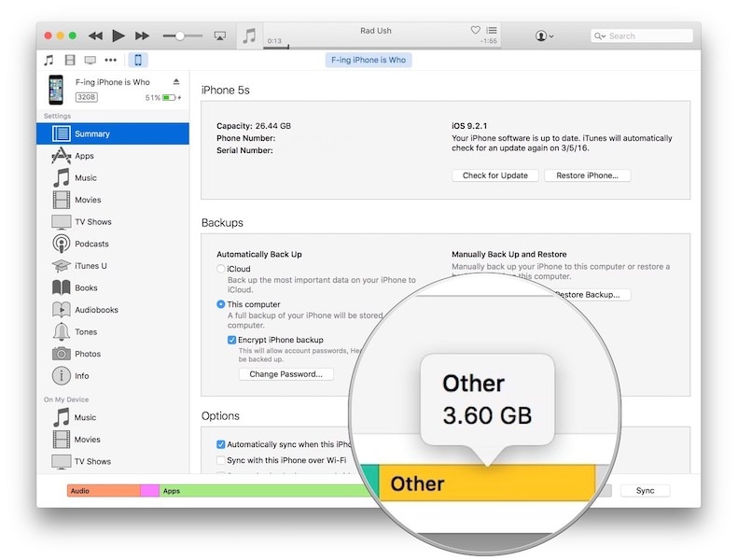Select the iPhone device icon button
This screenshot has width=738, height=560.
138,60
